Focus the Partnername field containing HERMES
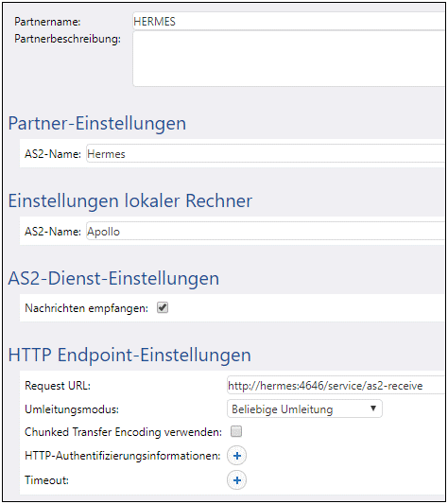Image resolution: width=448 pixels, height=504 pixels. [x=288, y=22]
